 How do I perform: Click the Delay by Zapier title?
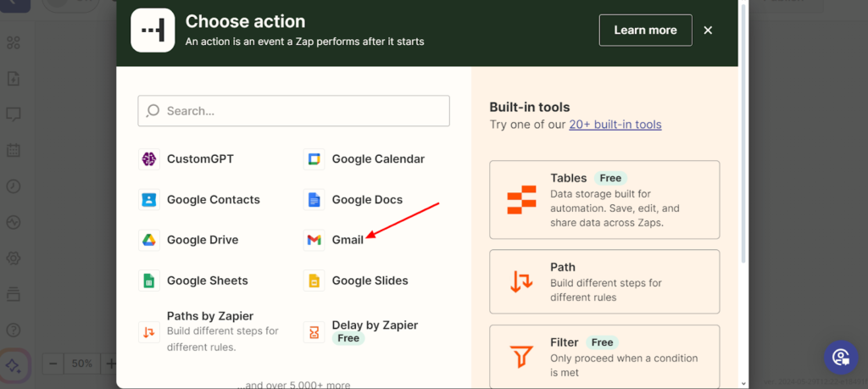pos(375,325)
